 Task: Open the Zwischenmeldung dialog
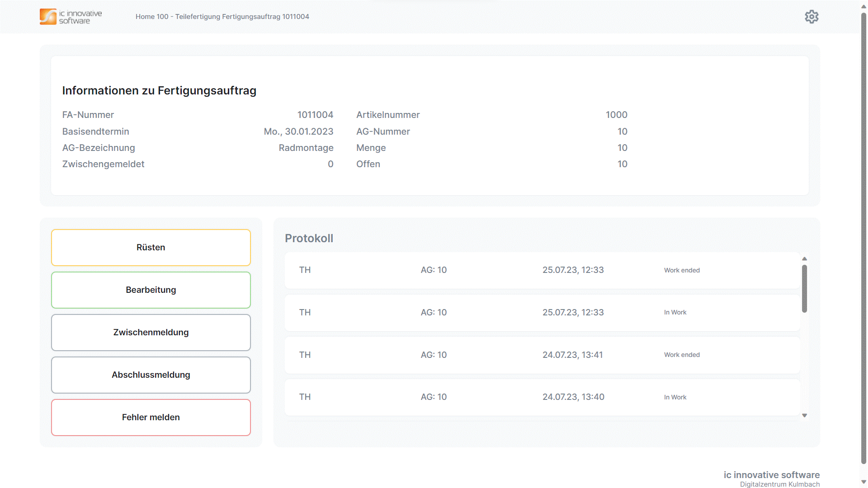[x=151, y=333]
